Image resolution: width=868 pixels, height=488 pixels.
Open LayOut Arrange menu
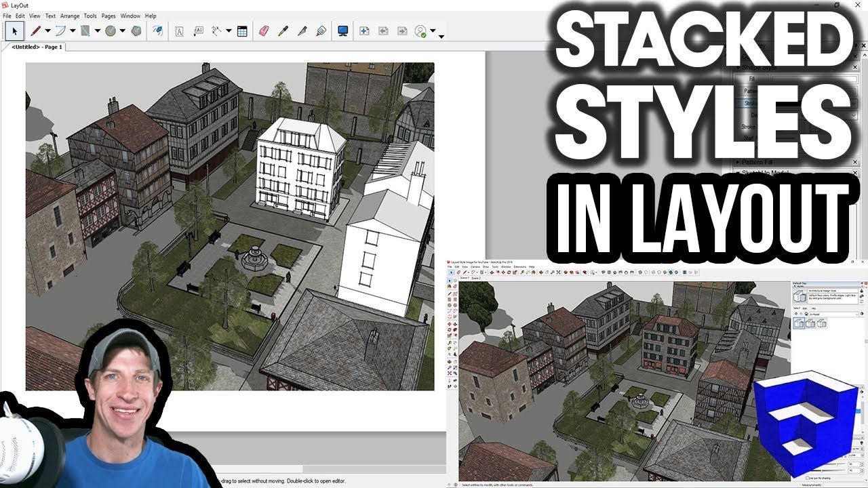pos(69,16)
